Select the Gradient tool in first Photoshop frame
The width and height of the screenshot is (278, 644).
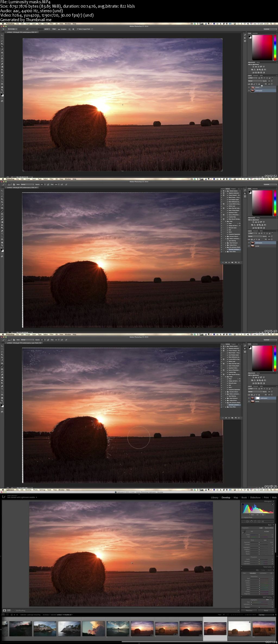(2, 67)
